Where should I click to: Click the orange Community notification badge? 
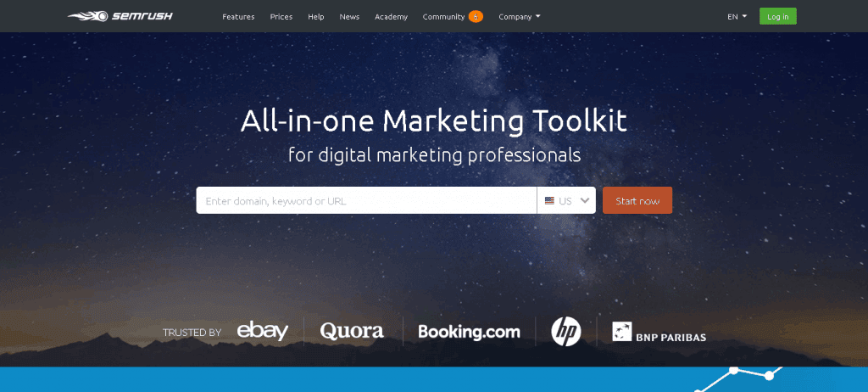coord(476,17)
